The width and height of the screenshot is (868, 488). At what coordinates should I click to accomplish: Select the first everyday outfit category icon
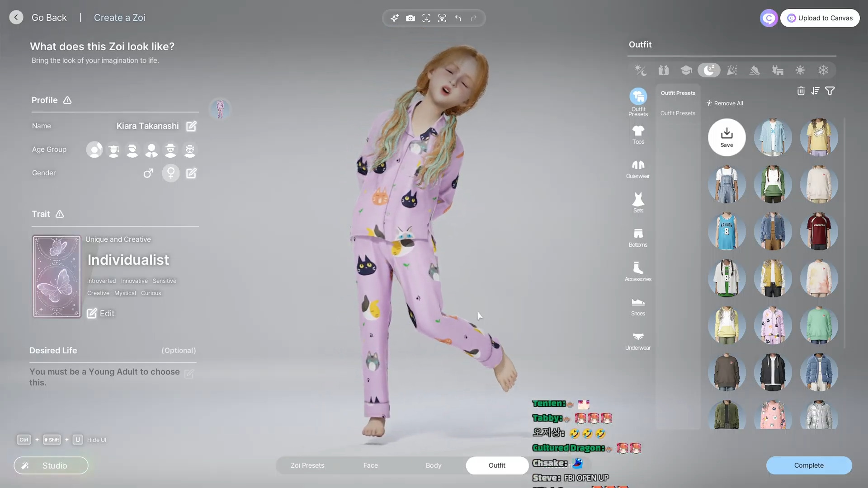coord(641,70)
